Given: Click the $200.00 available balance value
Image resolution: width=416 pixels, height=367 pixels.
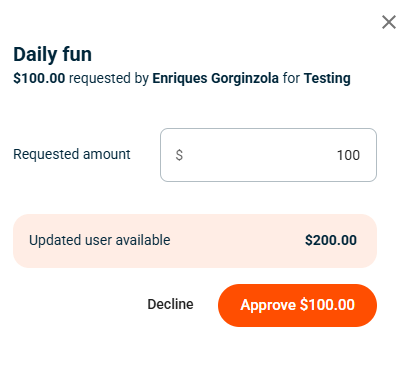Looking at the screenshot, I should click(331, 240).
